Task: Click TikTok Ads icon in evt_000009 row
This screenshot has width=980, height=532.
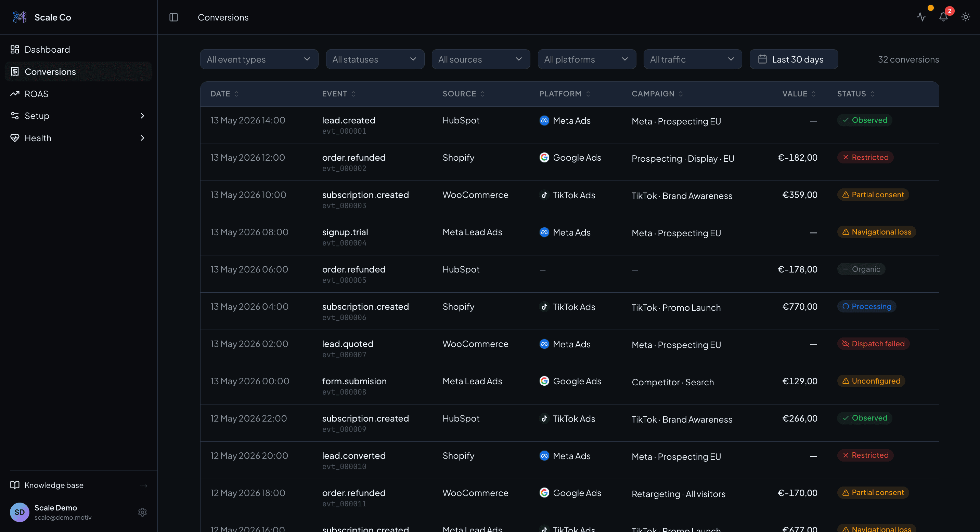Action: point(544,418)
